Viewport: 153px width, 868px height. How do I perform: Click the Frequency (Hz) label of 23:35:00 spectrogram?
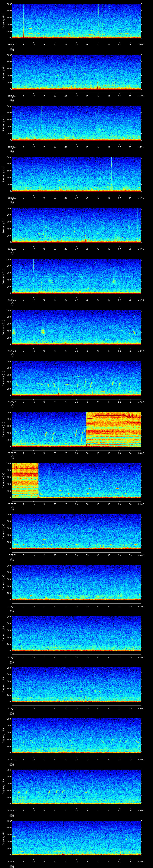click(3, 327)
